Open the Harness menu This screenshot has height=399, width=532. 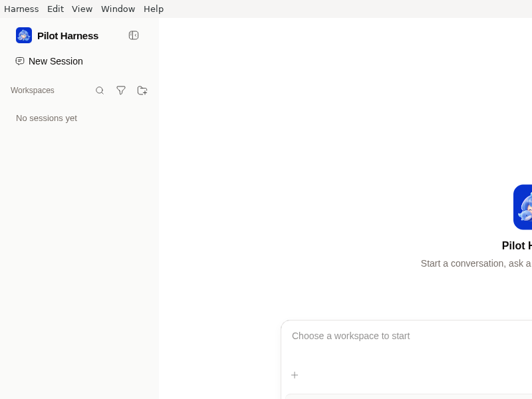(21, 9)
